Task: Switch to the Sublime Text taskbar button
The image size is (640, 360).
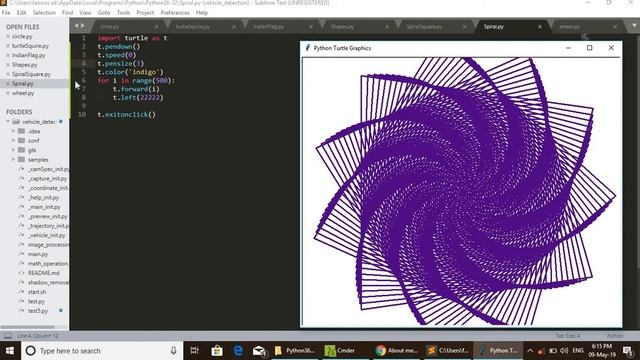Action: (447, 351)
